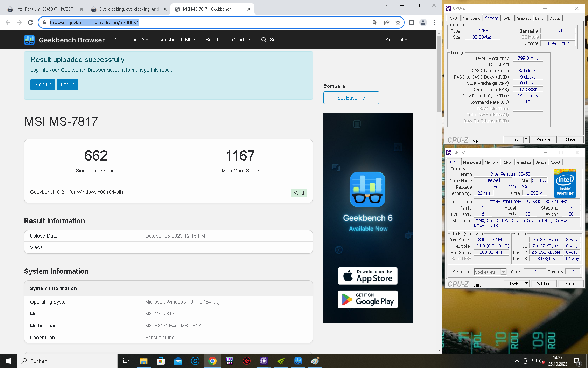Open the Chrome side panel icon
Screen dimensions: 588x368
click(412, 22)
